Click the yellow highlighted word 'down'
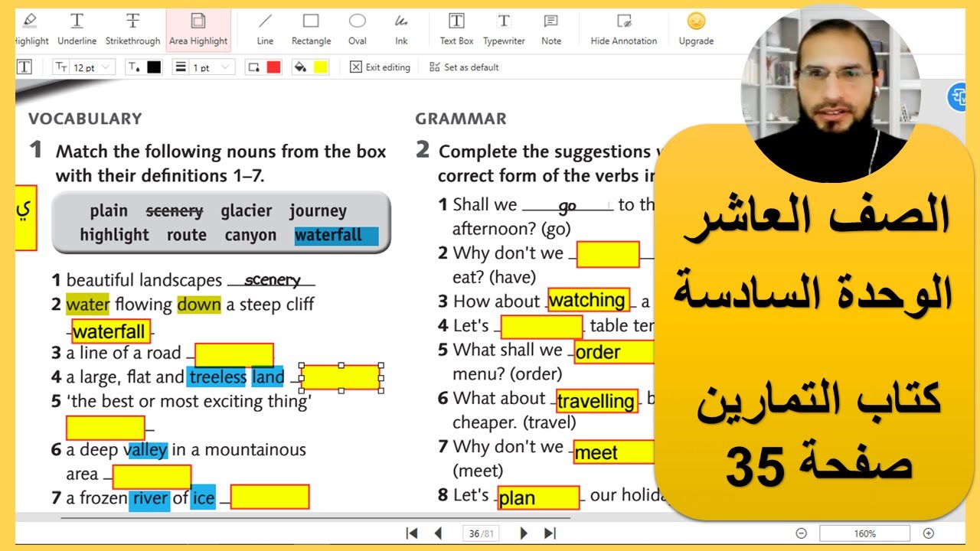Viewport: 980px width, 551px height. [199, 305]
